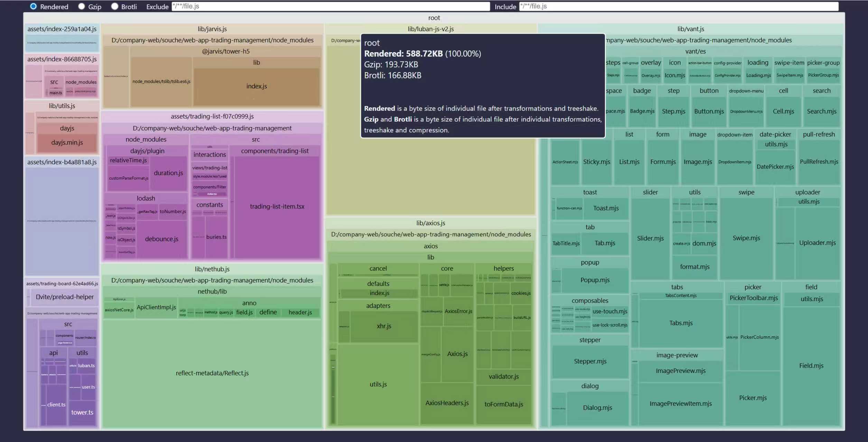Select the debounce.js lodash block
868x442 pixels.
(x=161, y=239)
